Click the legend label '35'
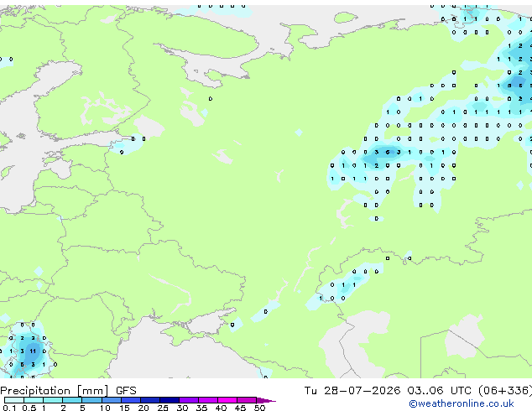The height and width of the screenshot is (411, 532). coord(201,408)
